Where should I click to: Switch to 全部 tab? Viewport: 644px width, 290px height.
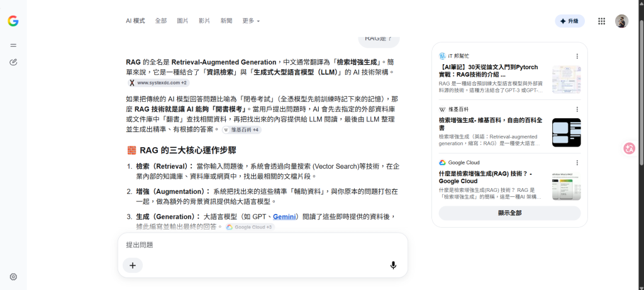tap(161, 21)
